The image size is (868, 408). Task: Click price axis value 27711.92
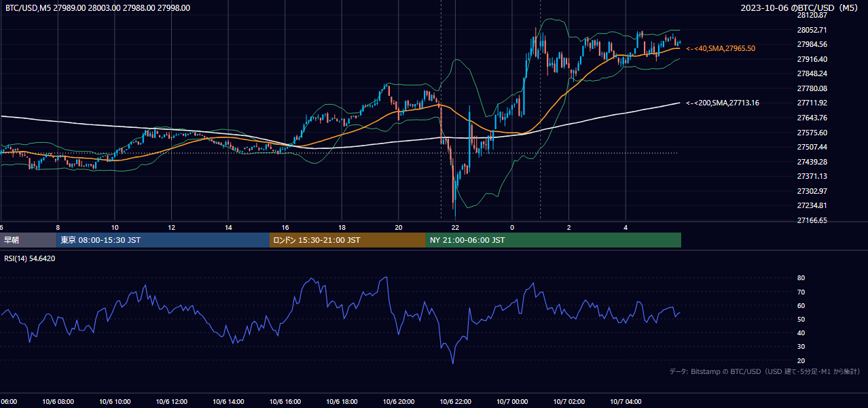pos(812,103)
